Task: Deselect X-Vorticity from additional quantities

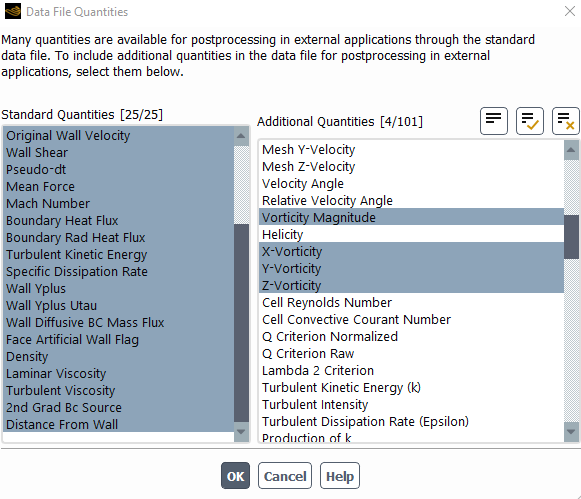Action: coord(411,251)
